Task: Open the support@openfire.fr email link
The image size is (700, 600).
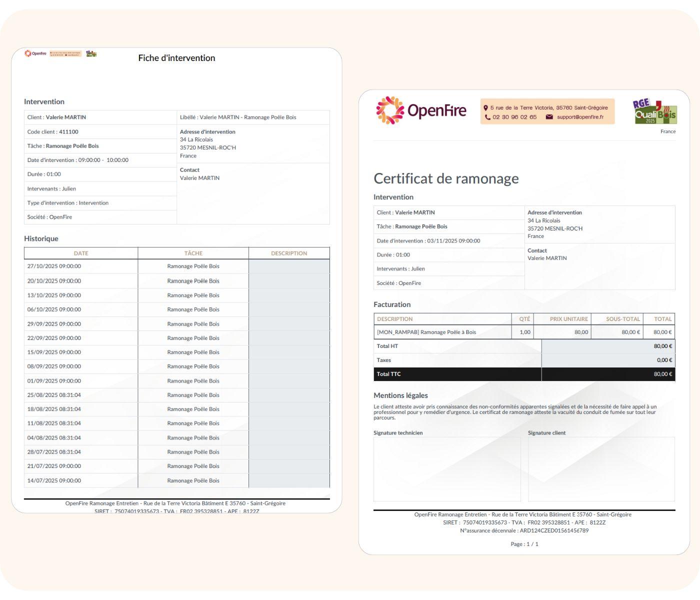Action: (x=580, y=117)
